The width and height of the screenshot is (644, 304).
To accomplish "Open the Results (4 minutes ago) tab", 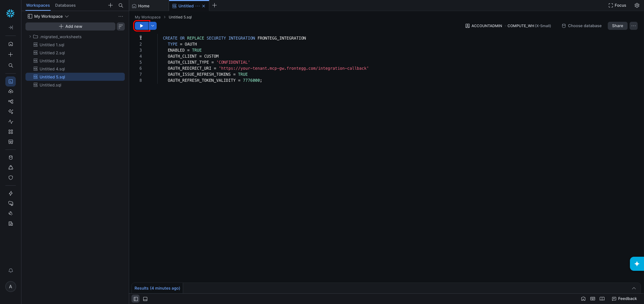I will [157, 288].
